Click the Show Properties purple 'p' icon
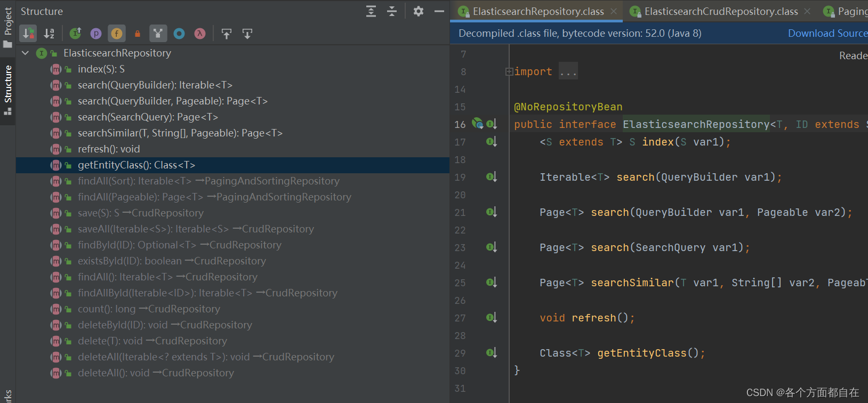The width and height of the screenshot is (868, 403). (96, 34)
